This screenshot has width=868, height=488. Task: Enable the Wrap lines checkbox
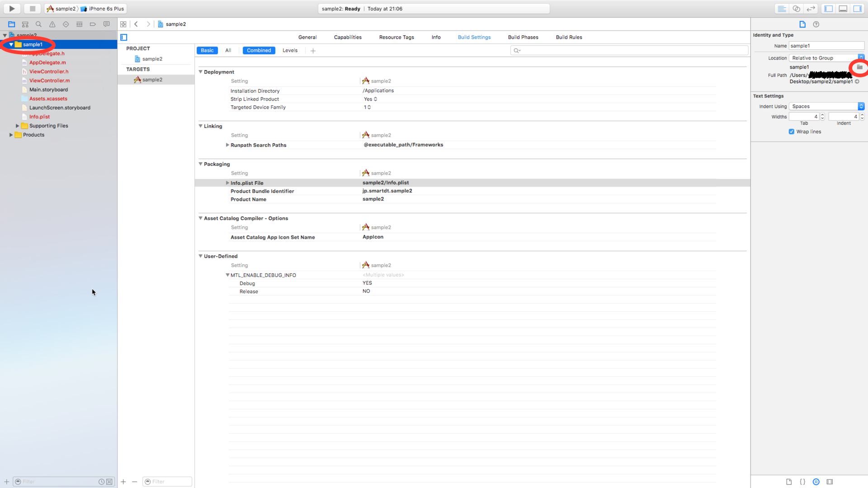792,131
